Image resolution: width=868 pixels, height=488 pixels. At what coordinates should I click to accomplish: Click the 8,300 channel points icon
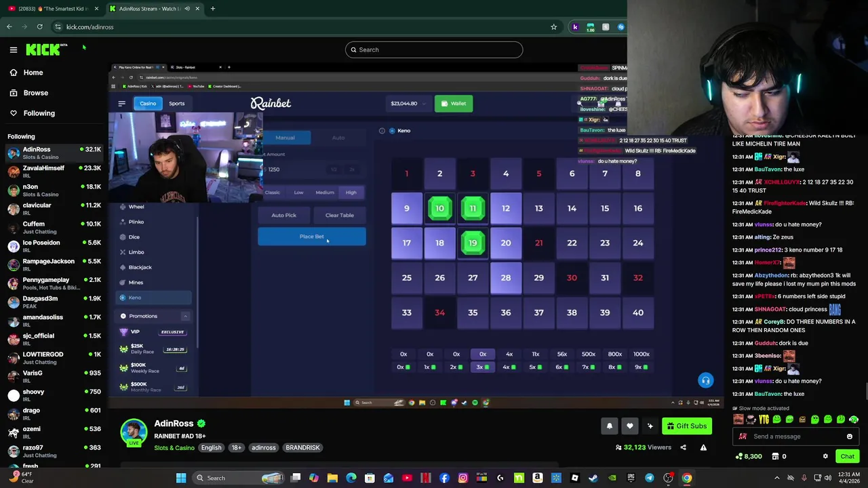(739, 456)
